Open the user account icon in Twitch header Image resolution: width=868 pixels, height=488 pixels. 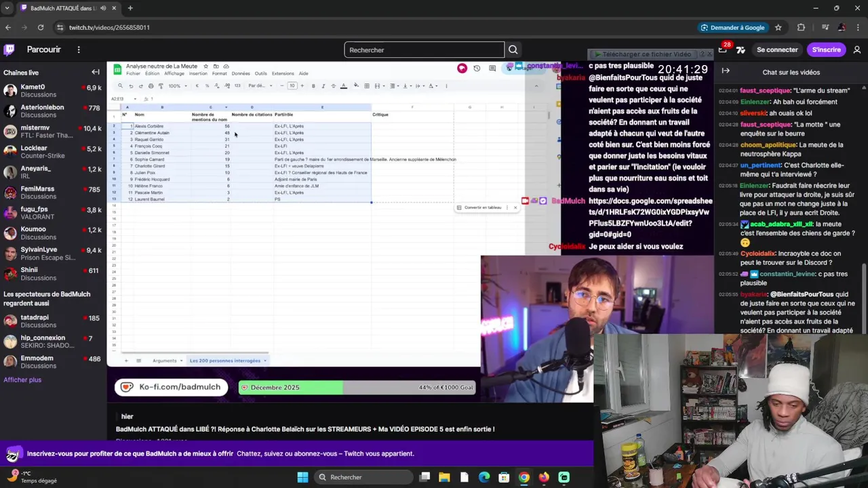point(857,49)
